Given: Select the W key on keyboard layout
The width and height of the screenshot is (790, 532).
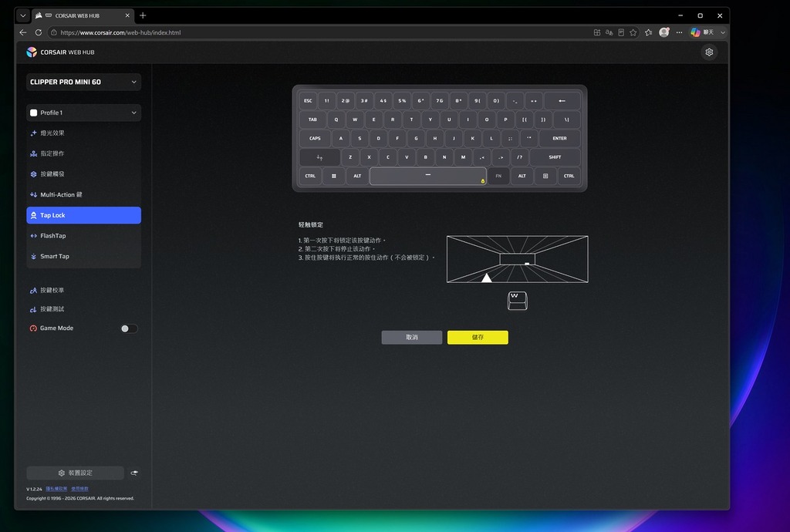Looking at the screenshot, I should point(355,120).
